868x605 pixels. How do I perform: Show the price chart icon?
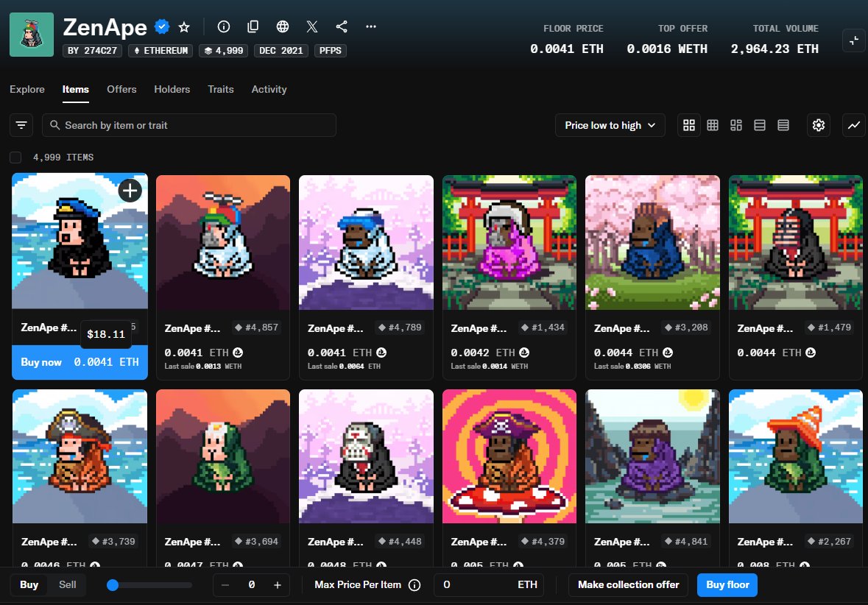click(853, 125)
